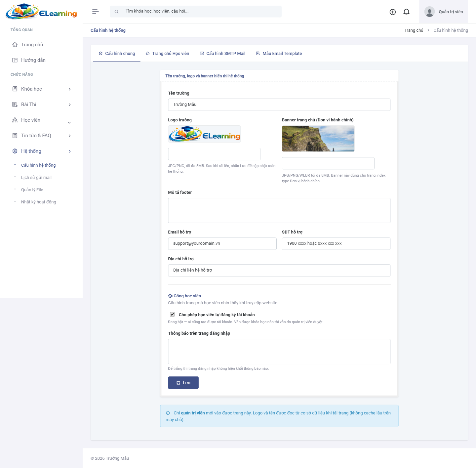The height and width of the screenshot is (468, 476).
Task: Open Lịch sử gửi mail submenu item
Action: (x=36, y=178)
